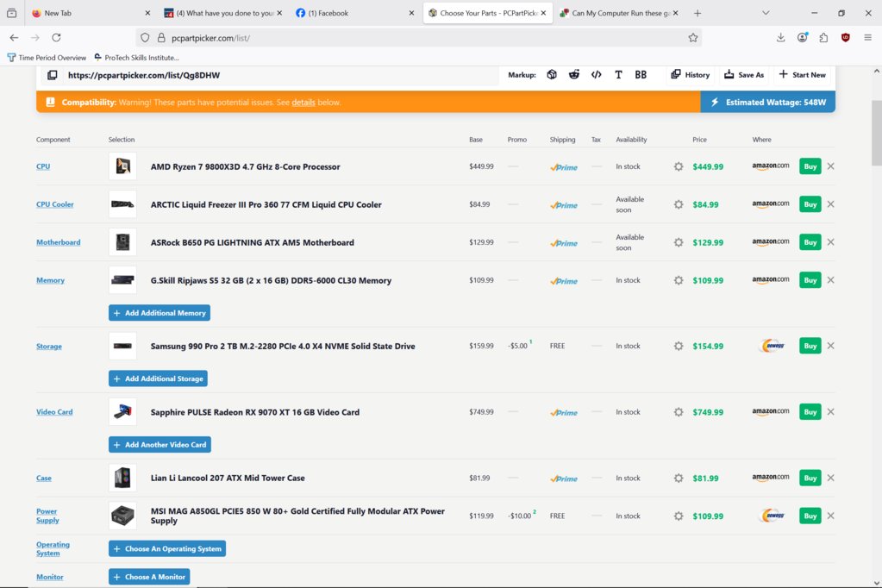The height and width of the screenshot is (588, 882).
Task: Open gear settings for ARCTIC Liquid Freezer row
Action: (679, 204)
